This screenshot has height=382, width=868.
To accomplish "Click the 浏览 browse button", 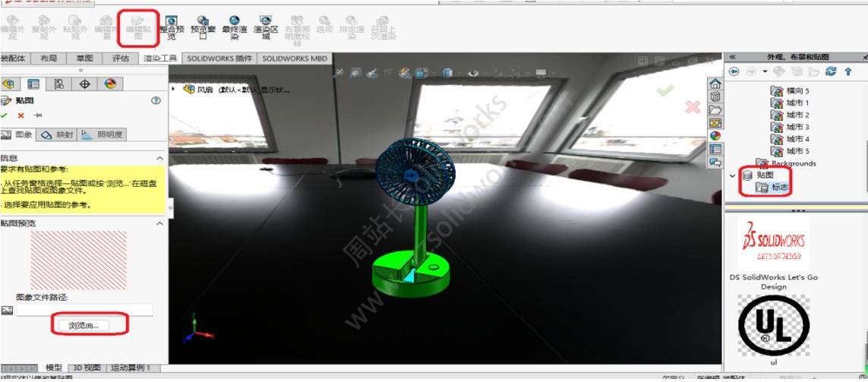I will [84, 326].
